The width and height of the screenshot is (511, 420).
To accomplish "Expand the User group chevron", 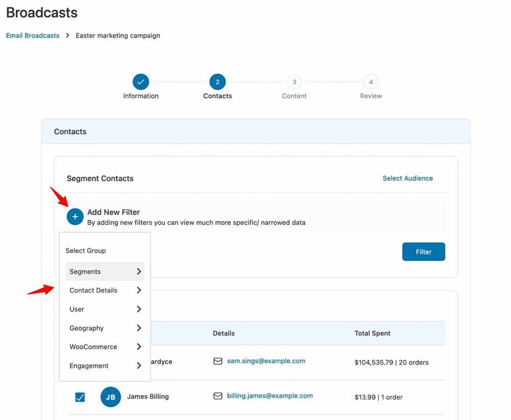I will [x=139, y=309].
